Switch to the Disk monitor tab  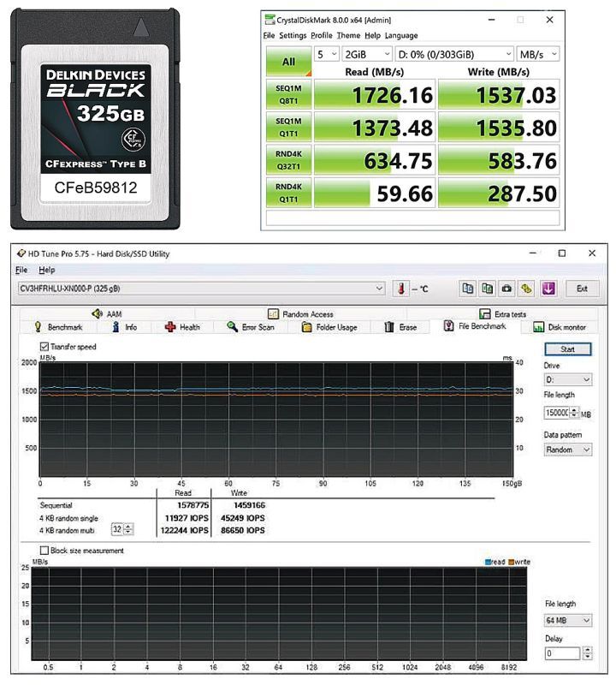(560, 327)
